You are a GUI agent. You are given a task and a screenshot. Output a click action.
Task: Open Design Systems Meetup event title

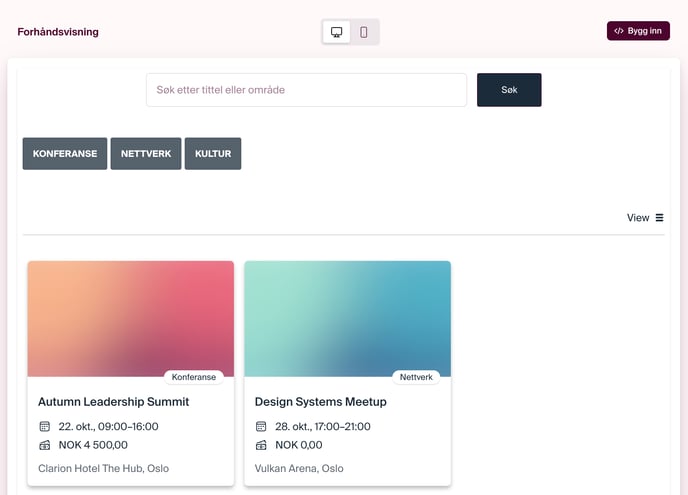[x=321, y=402]
